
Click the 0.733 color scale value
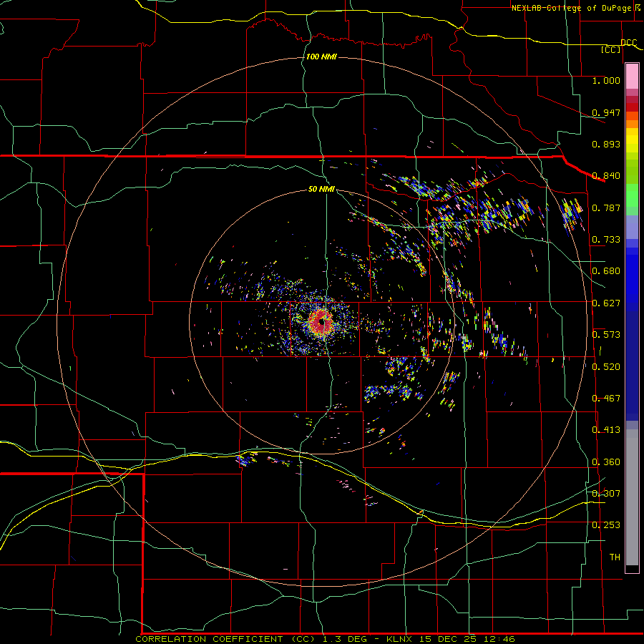(606, 240)
